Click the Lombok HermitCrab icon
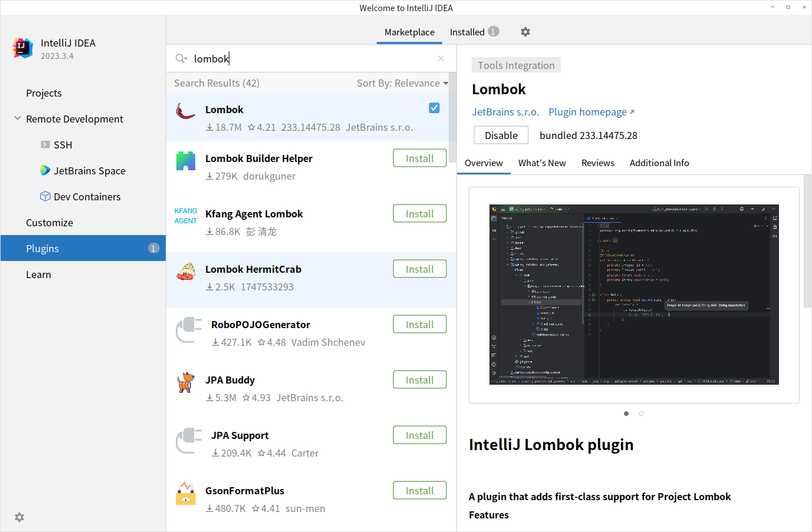Screen dimensions: 812x532 (186, 272)
